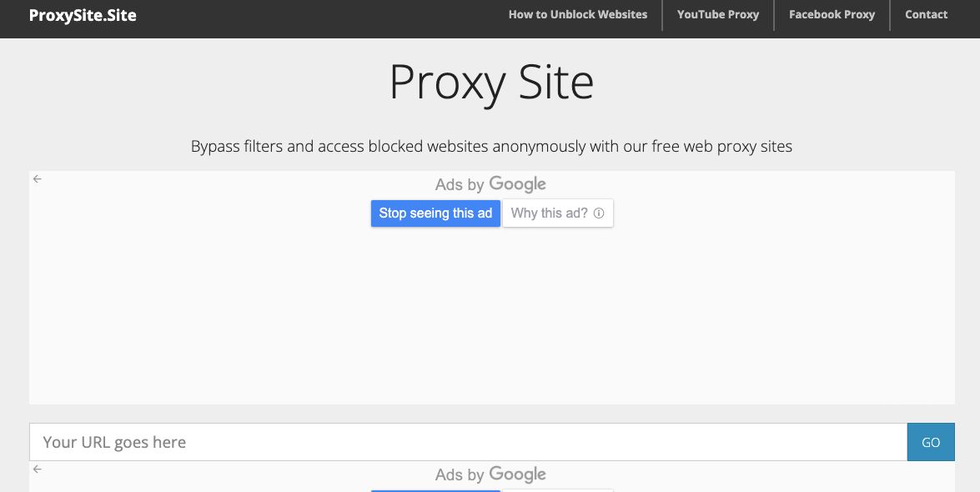Image resolution: width=980 pixels, height=492 pixels.
Task: Click the info icon next to Why this ad
Action: [x=599, y=213]
